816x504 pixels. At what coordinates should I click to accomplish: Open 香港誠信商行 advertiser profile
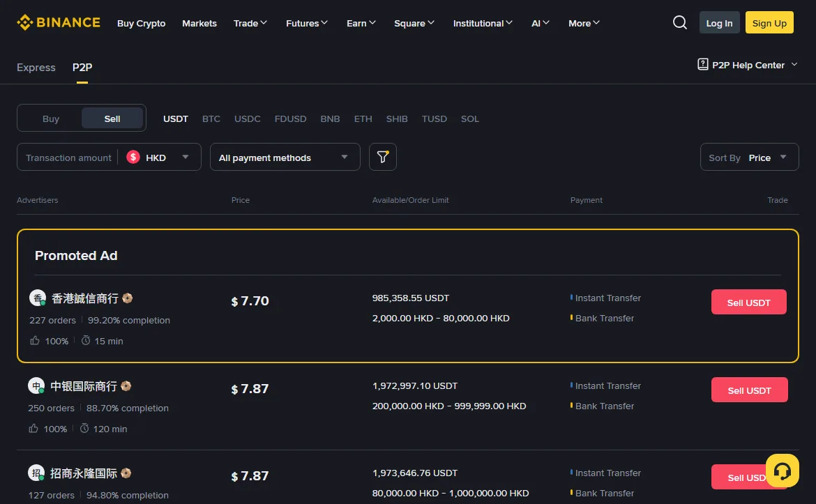(x=85, y=298)
